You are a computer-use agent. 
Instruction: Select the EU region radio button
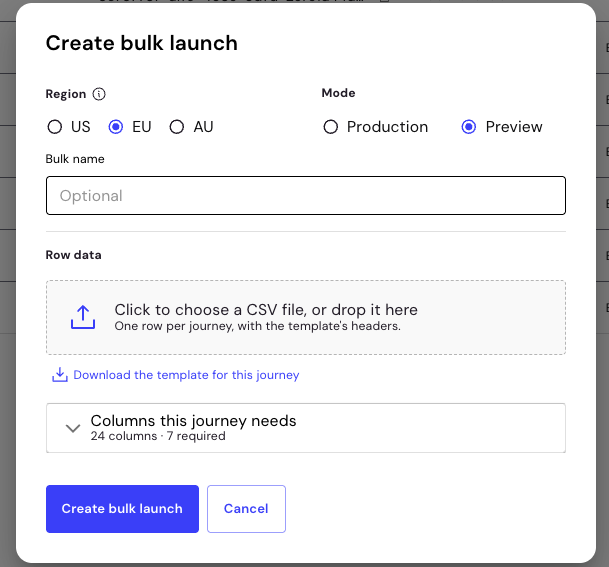116,127
